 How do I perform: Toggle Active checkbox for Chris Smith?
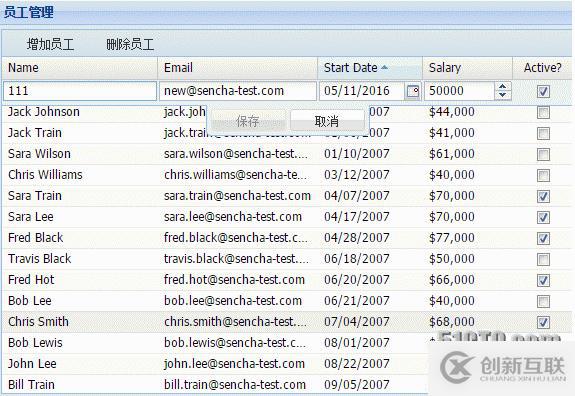pyautogui.click(x=543, y=323)
